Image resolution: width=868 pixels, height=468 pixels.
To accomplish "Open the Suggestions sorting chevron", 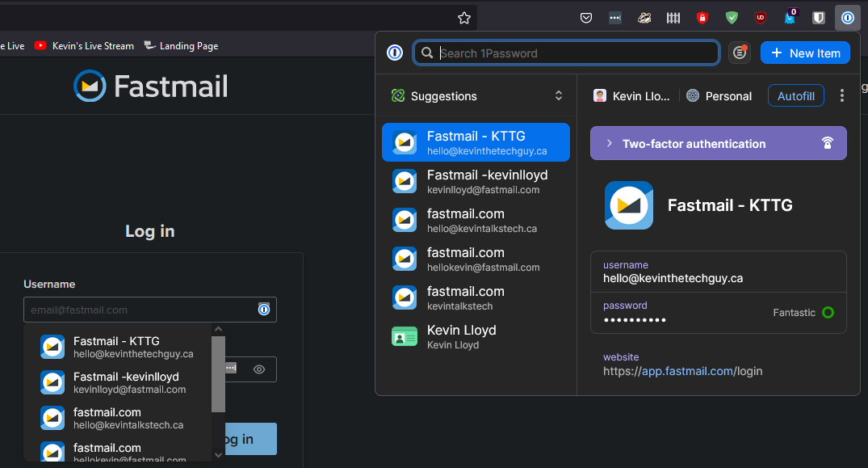I will pyautogui.click(x=558, y=95).
